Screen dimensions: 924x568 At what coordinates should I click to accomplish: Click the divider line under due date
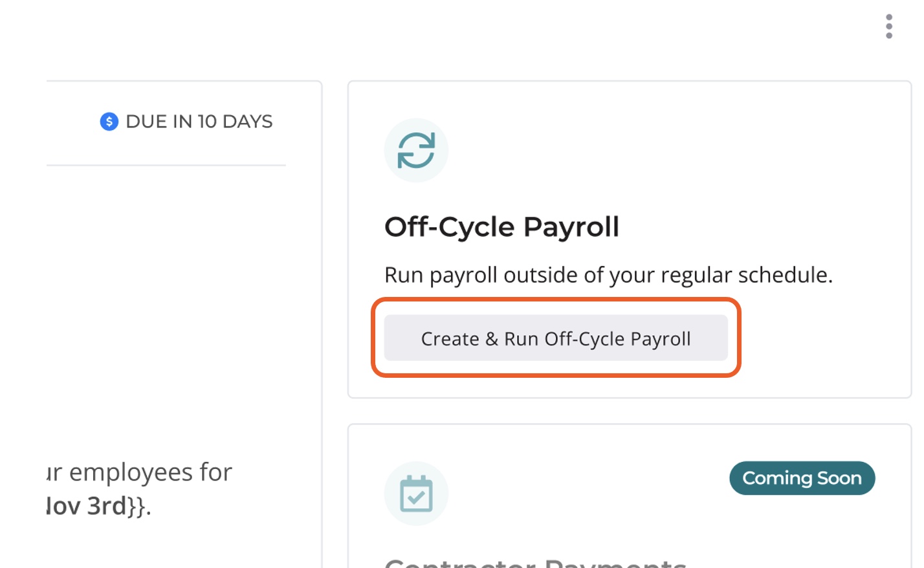tap(166, 165)
